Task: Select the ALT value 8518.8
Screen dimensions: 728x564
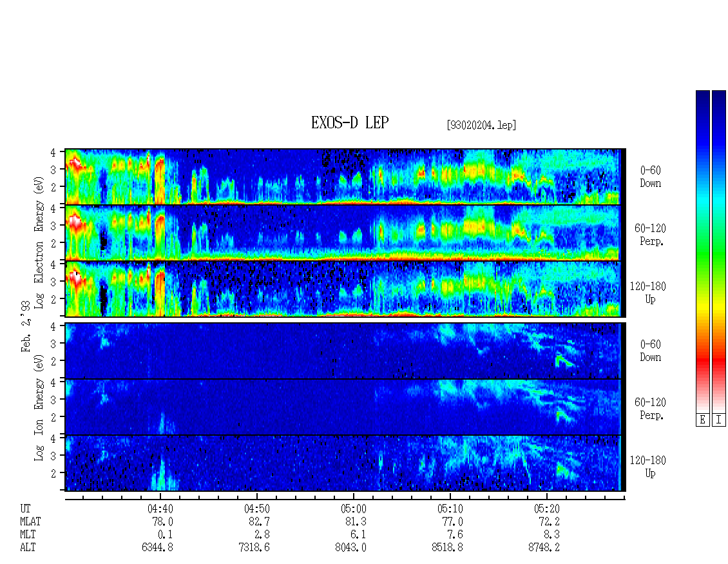Action: (447, 548)
